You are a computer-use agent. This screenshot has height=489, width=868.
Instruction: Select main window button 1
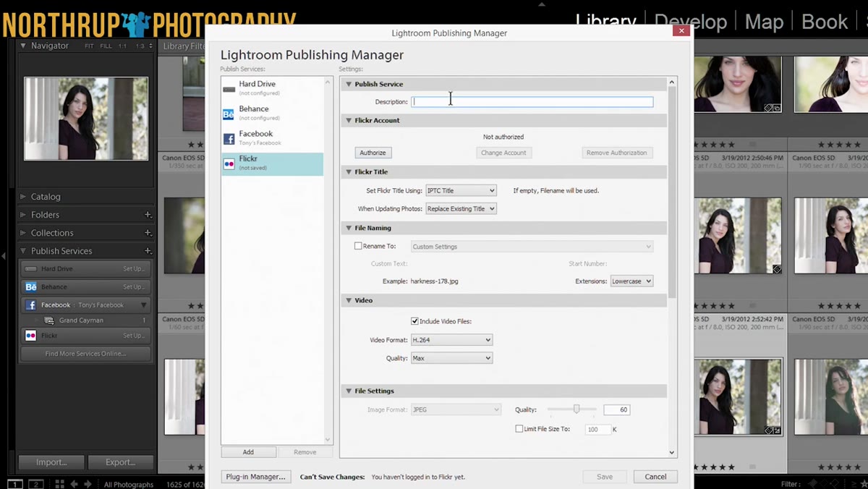tap(15, 484)
